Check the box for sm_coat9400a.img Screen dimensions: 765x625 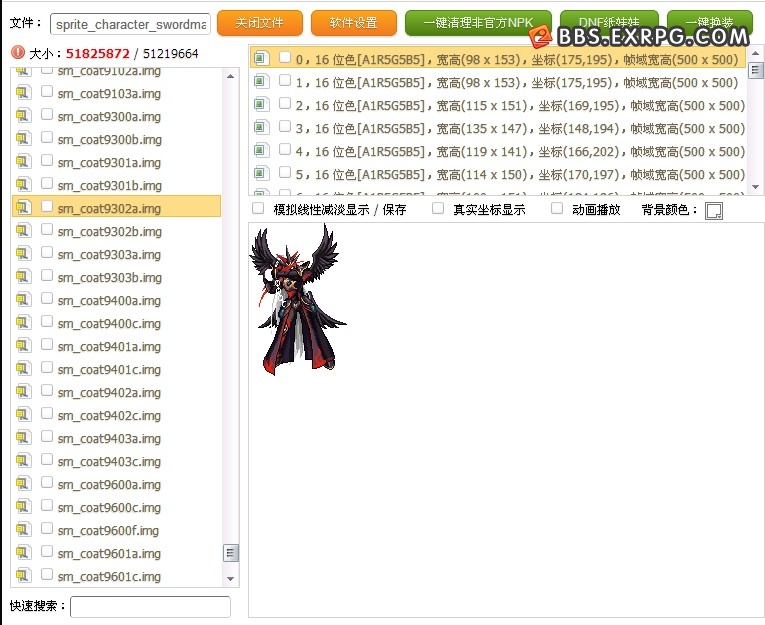click(x=47, y=298)
